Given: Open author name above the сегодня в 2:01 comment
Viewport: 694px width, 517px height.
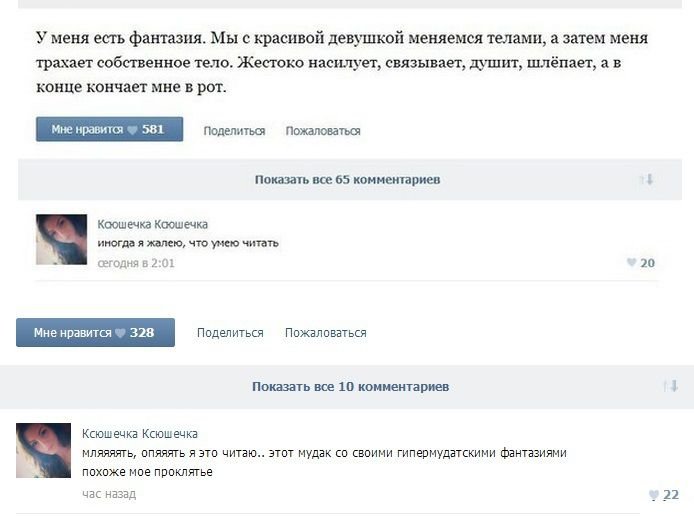Looking at the screenshot, I should click(152, 224).
